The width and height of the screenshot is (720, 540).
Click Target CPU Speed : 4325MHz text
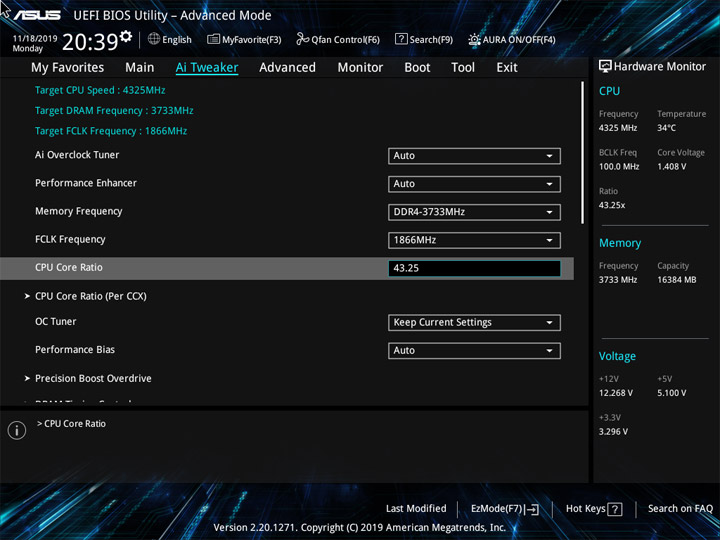coord(100,90)
